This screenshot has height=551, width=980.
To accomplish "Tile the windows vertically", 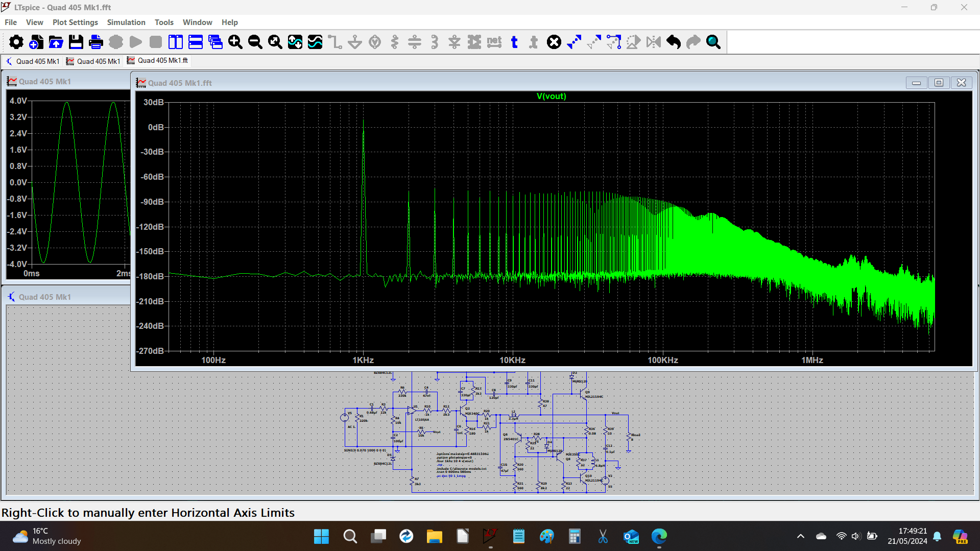I will [x=176, y=42].
